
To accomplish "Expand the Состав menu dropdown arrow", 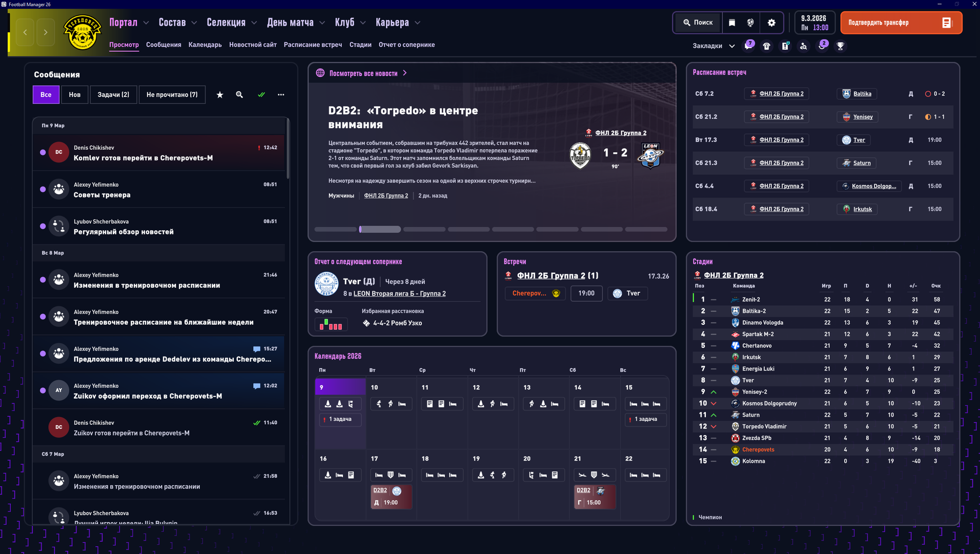I will coord(194,23).
